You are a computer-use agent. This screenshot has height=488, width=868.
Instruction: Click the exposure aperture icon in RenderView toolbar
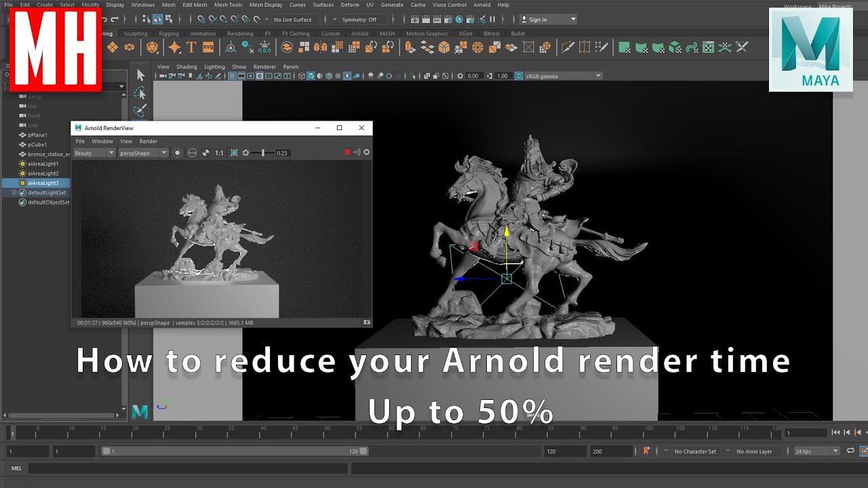point(245,152)
